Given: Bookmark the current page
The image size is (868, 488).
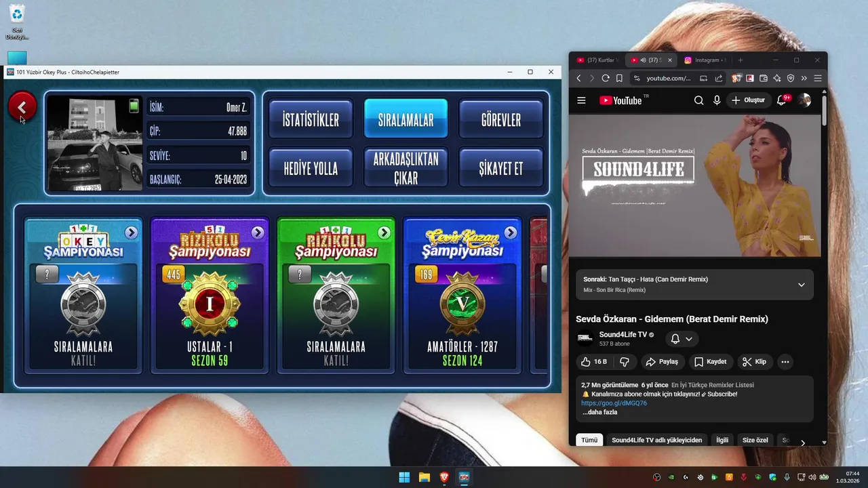Looking at the screenshot, I should tap(619, 79).
